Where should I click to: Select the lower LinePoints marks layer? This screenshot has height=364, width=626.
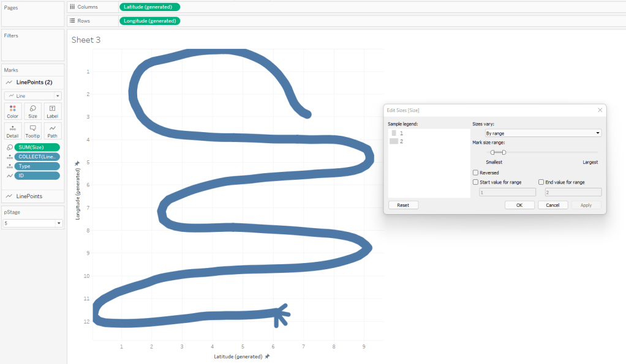tap(29, 196)
